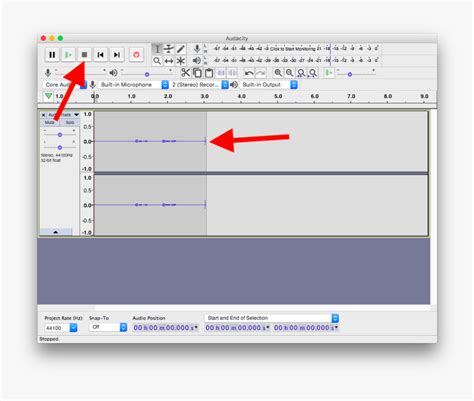Click the vertical scale of upper channel
This screenshot has width=474, height=401.
[x=87, y=141]
